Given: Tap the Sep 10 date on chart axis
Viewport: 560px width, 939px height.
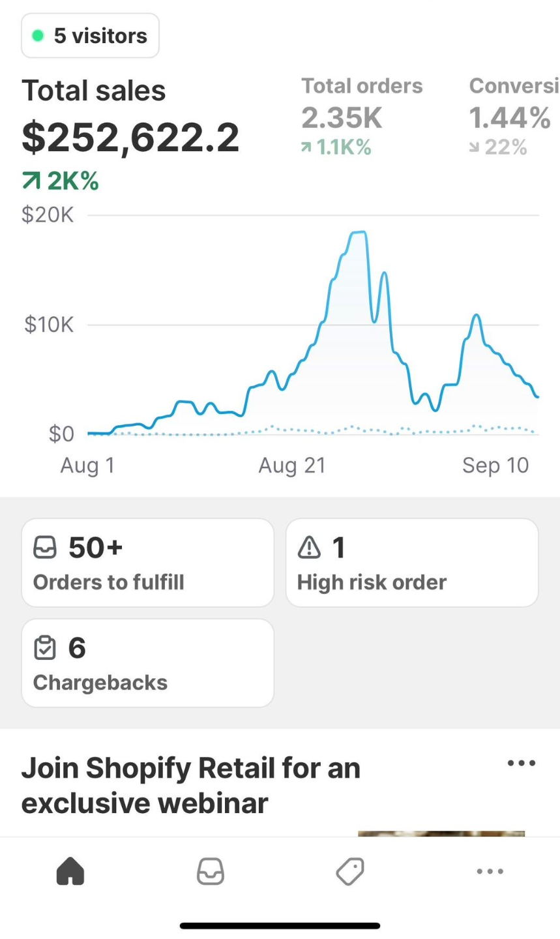Looking at the screenshot, I should (x=495, y=465).
